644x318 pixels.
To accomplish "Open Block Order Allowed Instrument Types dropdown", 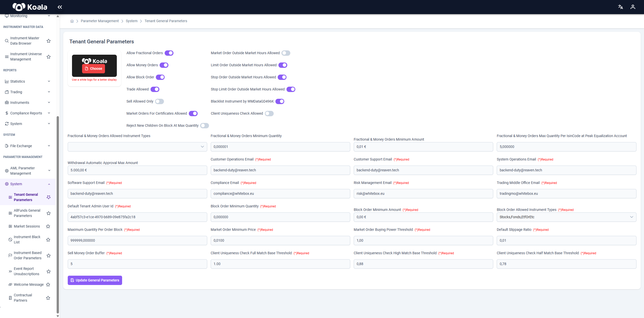I will [x=566, y=217].
